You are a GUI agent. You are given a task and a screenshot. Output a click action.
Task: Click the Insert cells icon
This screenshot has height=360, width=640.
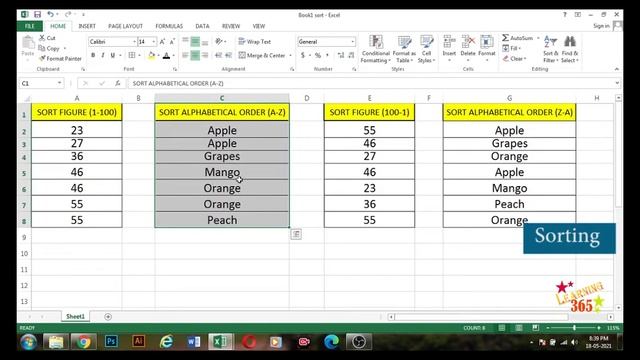(x=449, y=42)
